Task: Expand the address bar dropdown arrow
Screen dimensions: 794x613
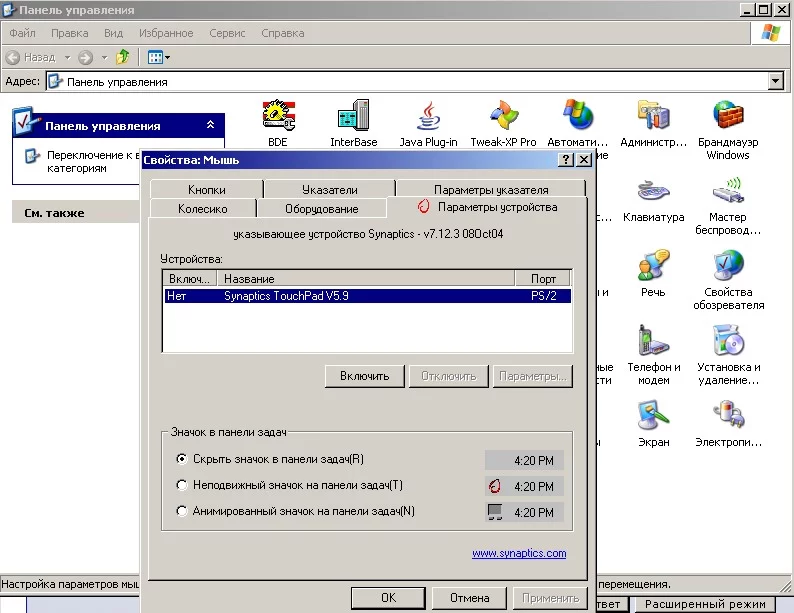Action: pos(775,81)
